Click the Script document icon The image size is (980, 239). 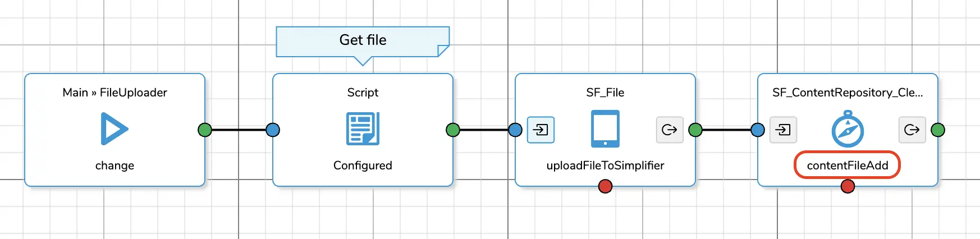point(363,129)
